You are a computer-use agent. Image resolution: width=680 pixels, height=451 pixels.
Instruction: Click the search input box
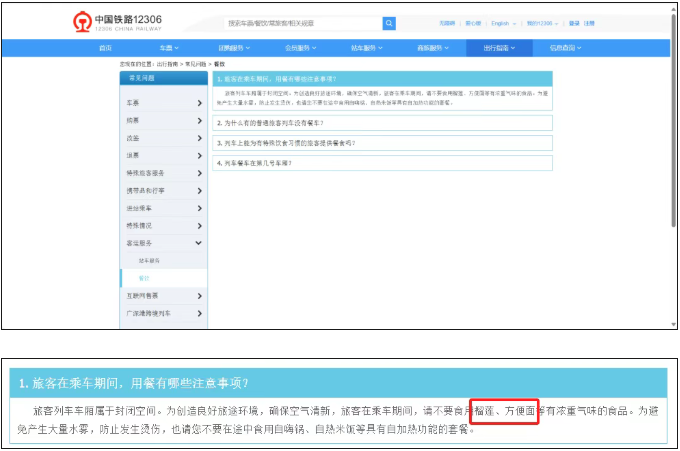pyautogui.click(x=303, y=22)
